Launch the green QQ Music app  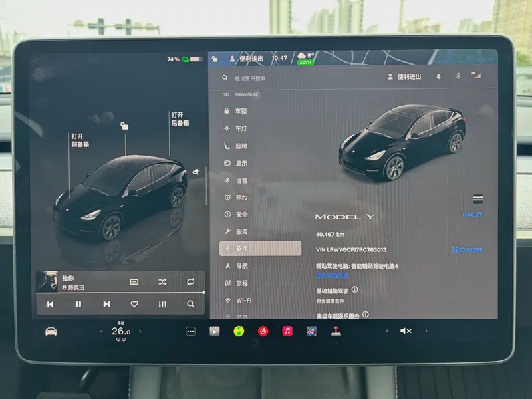238,331
